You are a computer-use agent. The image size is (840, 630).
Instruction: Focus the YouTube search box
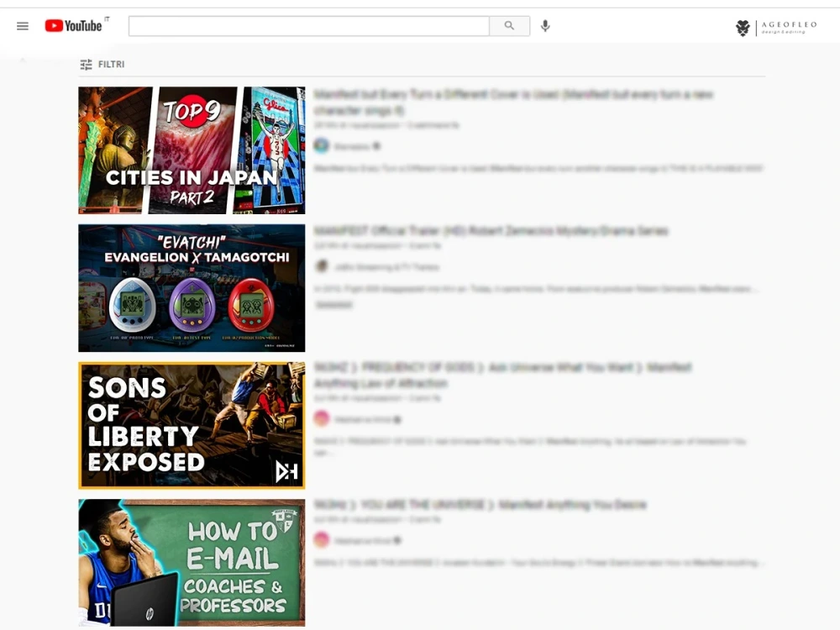(308, 26)
